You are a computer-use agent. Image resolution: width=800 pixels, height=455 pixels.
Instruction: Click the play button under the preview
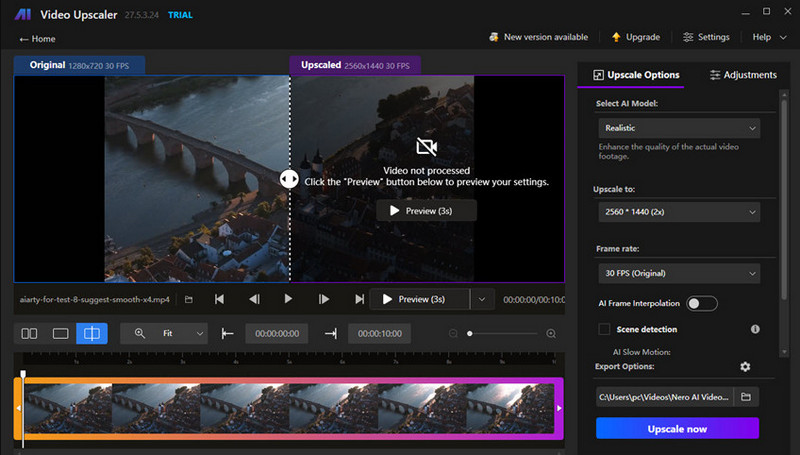click(289, 299)
